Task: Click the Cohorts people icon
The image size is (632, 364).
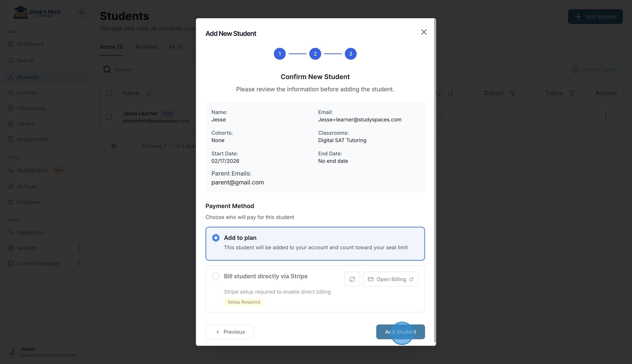Action: pos(11,93)
